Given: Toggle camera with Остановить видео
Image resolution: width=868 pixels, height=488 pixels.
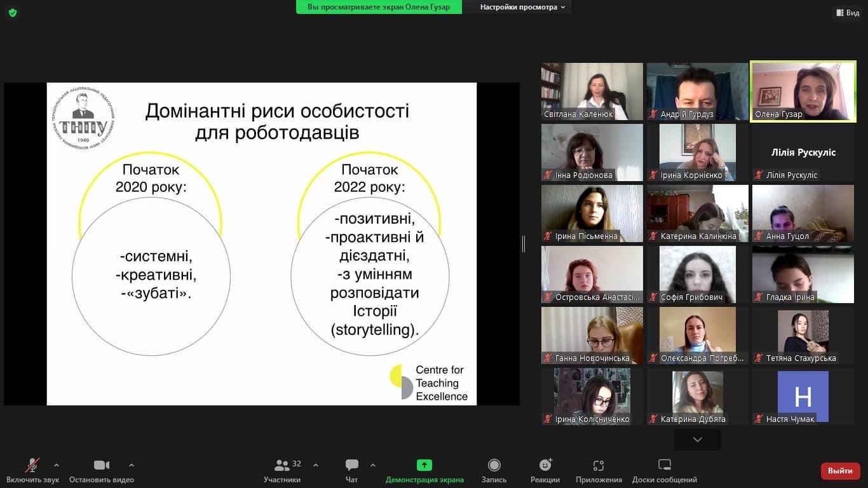Looking at the screenshot, I should 102,466.
